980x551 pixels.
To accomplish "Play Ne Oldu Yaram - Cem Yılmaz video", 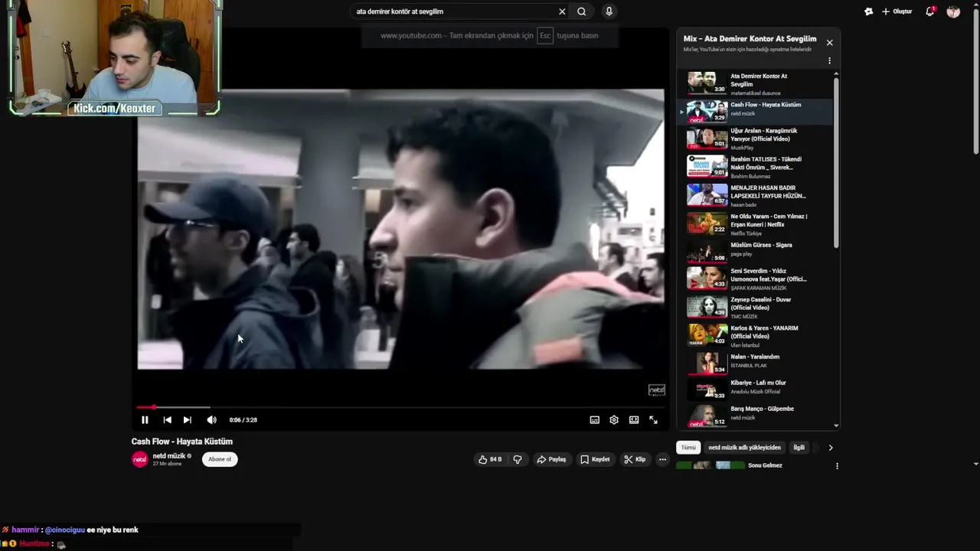I will pos(754,223).
